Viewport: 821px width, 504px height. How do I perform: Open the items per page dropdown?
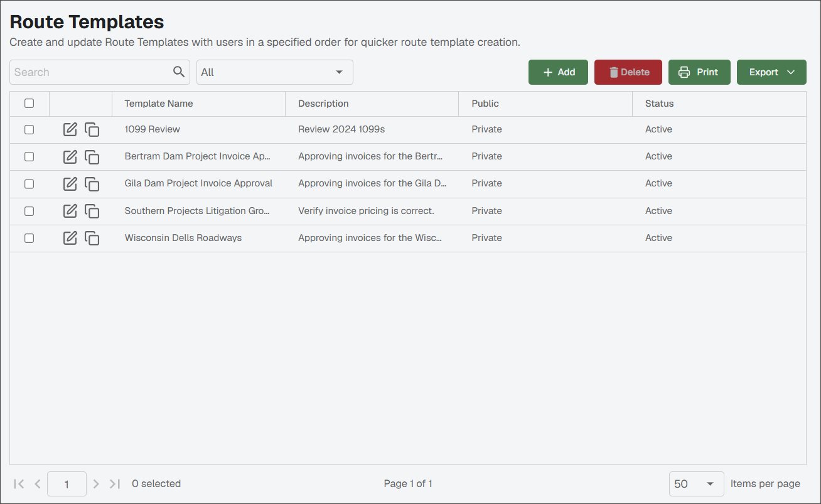697,484
